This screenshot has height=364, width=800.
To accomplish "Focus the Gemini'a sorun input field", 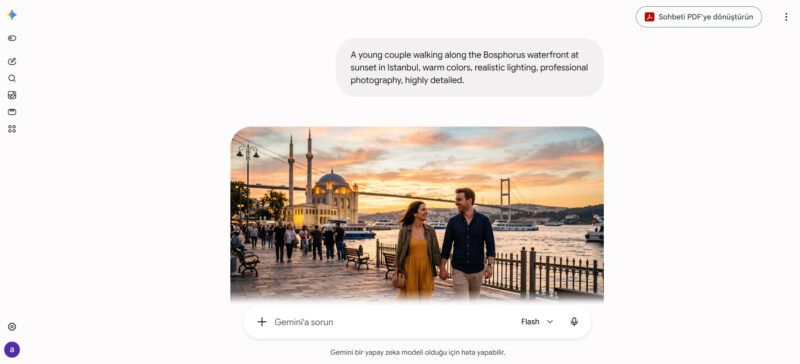I will click(393, 322).
